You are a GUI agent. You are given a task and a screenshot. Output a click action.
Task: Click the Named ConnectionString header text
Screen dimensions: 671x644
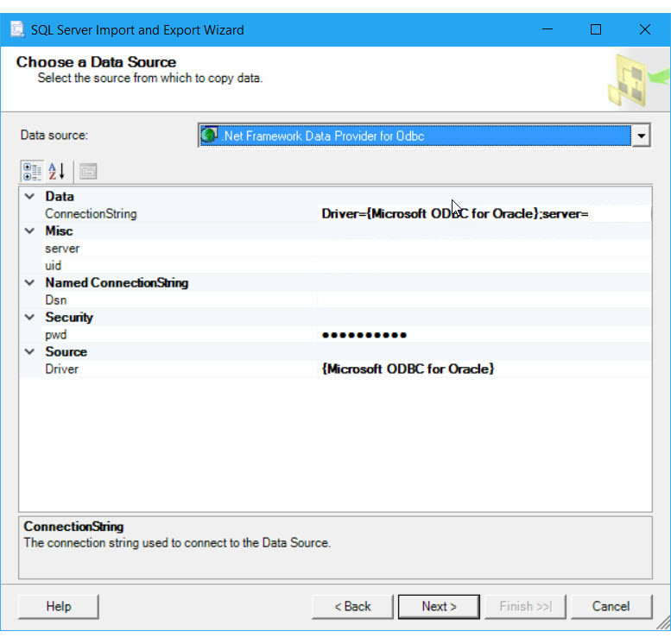(x=117, y=283)
